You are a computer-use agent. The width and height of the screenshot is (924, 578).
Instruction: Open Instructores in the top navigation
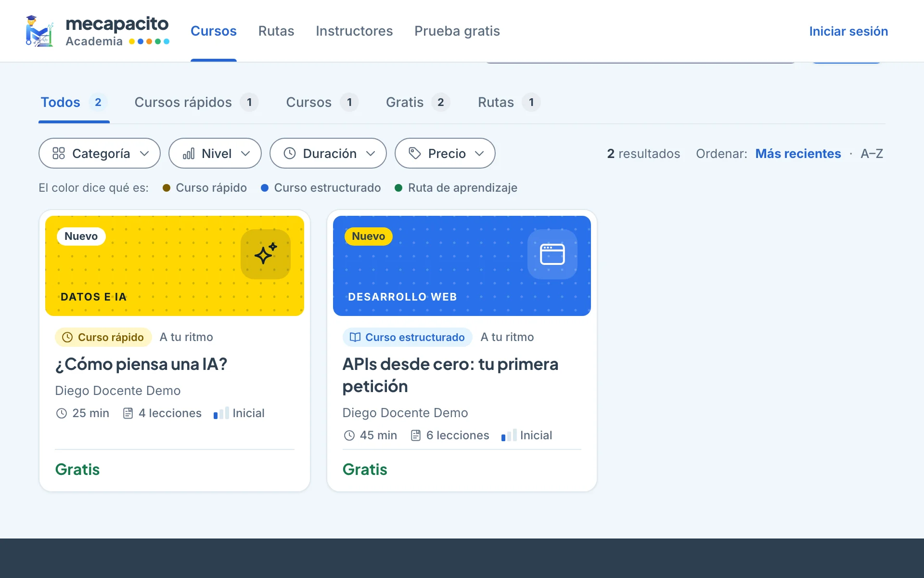point(354,31)
